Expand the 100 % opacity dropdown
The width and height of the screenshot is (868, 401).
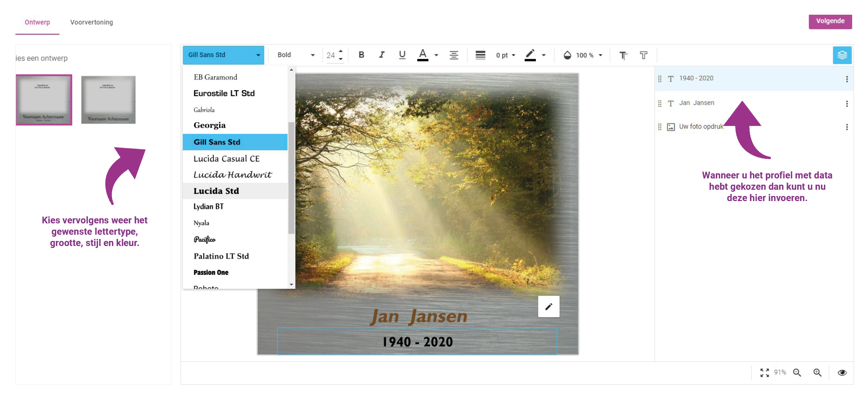coord(600,55)
